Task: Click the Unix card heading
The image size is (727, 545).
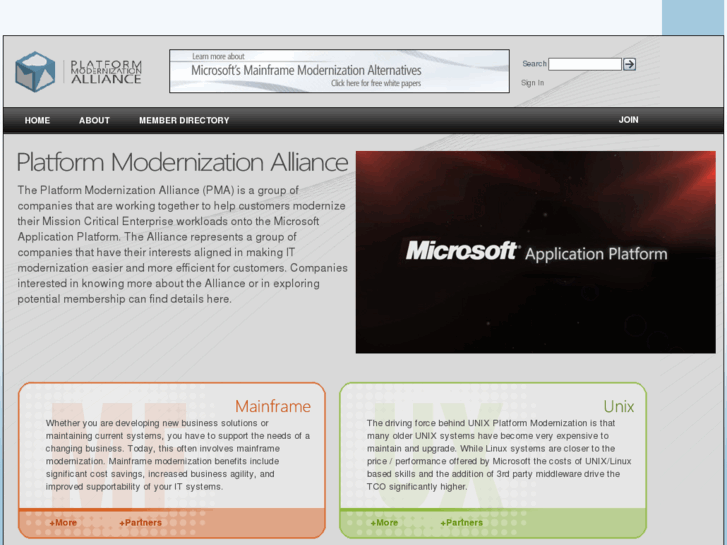Action: pyautogui.click(x=619, y=407)
